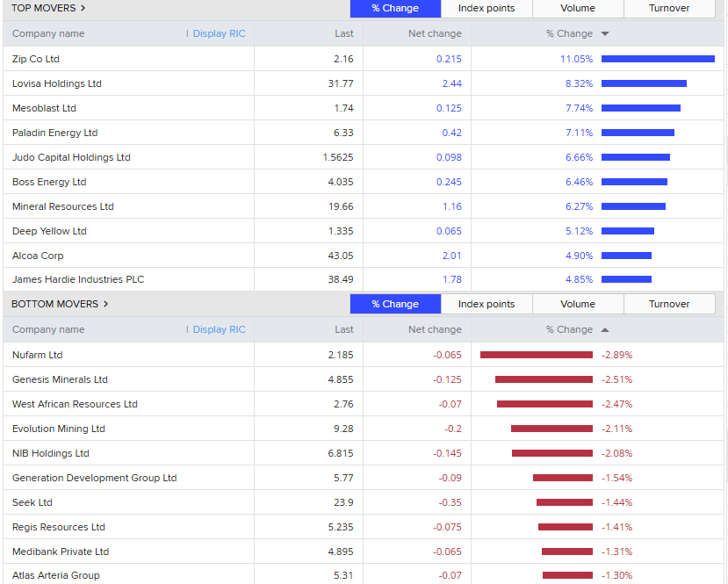728x584 pixels.
Task: Select % Change tab in Bottom Movers
Action: click(395, 304)
